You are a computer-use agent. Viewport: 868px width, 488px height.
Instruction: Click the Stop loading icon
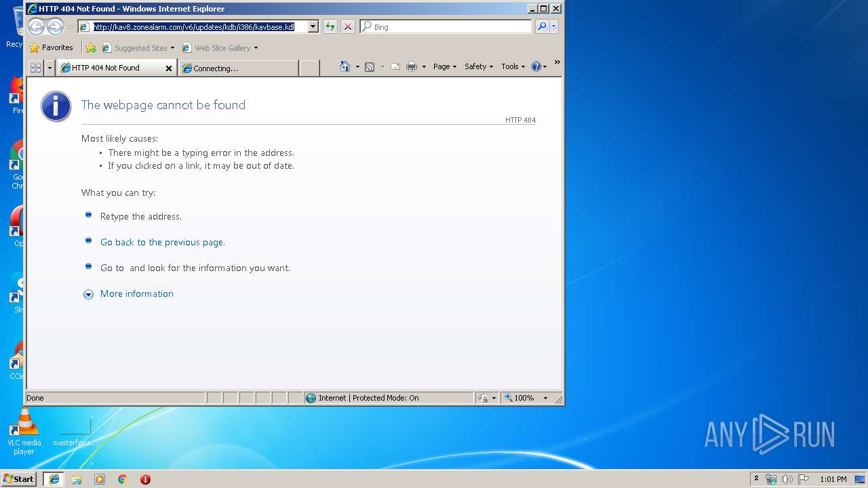[x=348, y=27]
